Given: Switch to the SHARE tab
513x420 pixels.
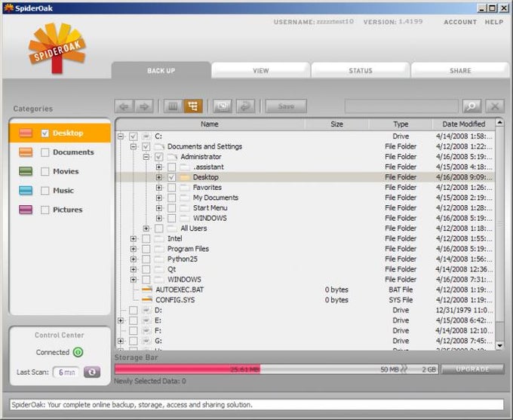Looking at the screenshot, I should tap(460, 70).
